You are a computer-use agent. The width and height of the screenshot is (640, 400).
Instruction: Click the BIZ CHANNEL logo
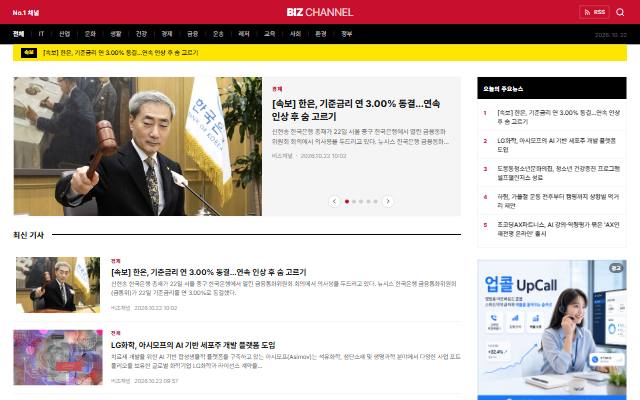click(x=320, y=12)
